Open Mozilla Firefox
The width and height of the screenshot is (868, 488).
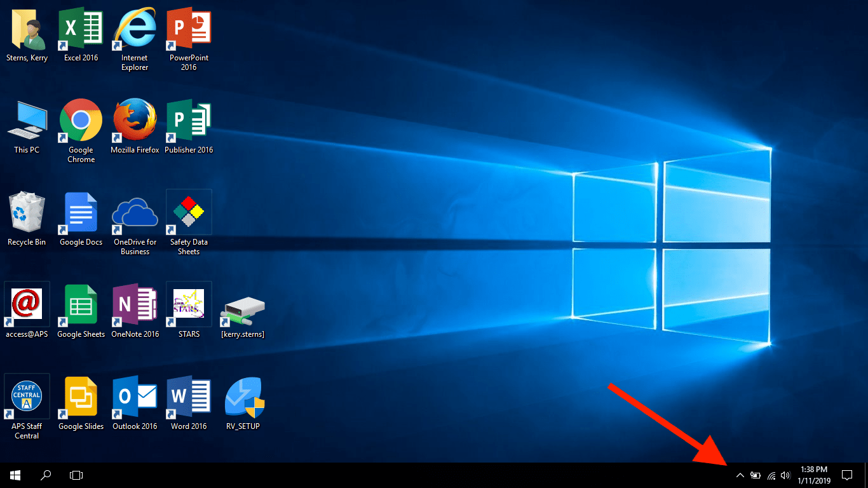click(134, 121)
